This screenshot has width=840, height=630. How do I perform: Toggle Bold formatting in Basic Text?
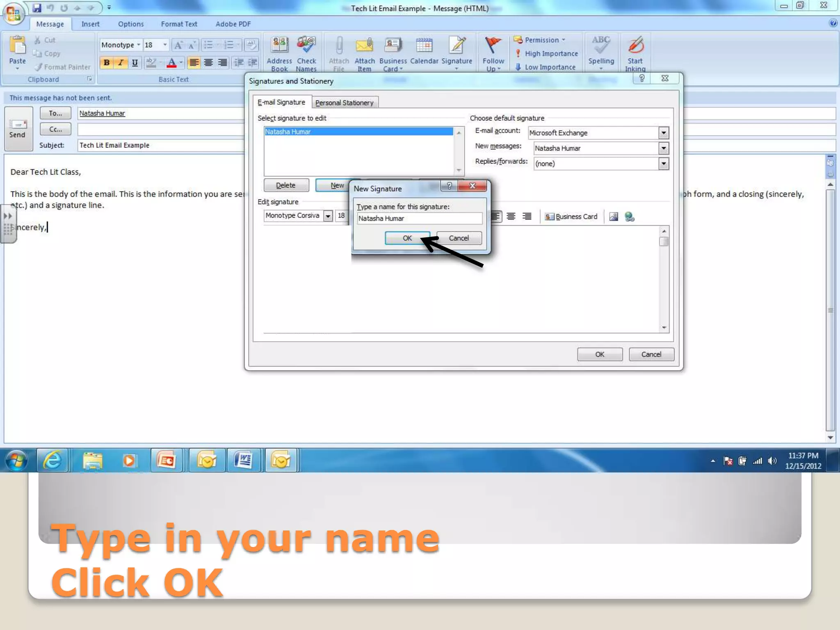tap(107, 62)
